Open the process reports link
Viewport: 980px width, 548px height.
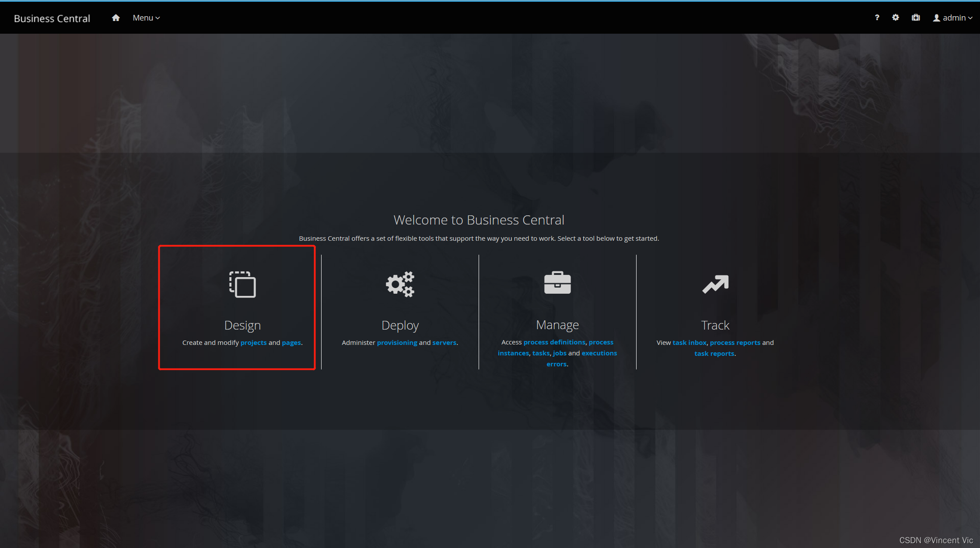pos(735,343)
